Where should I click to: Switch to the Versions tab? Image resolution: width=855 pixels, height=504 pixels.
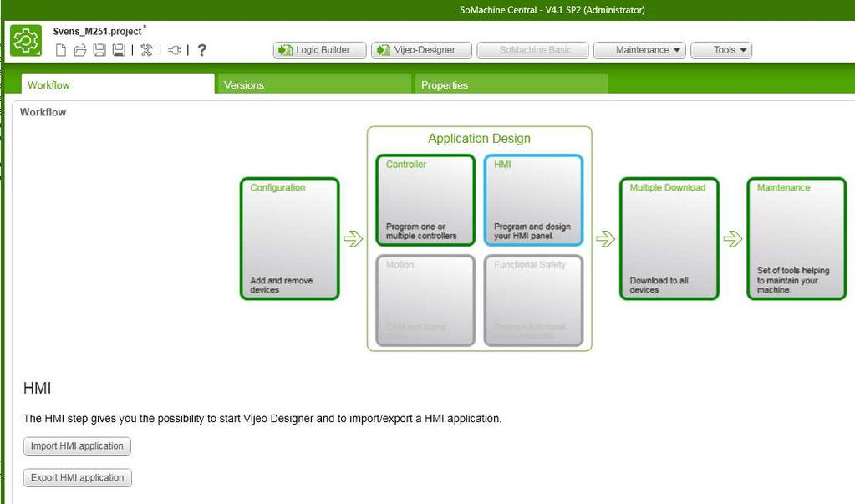[x=314, y=84]
